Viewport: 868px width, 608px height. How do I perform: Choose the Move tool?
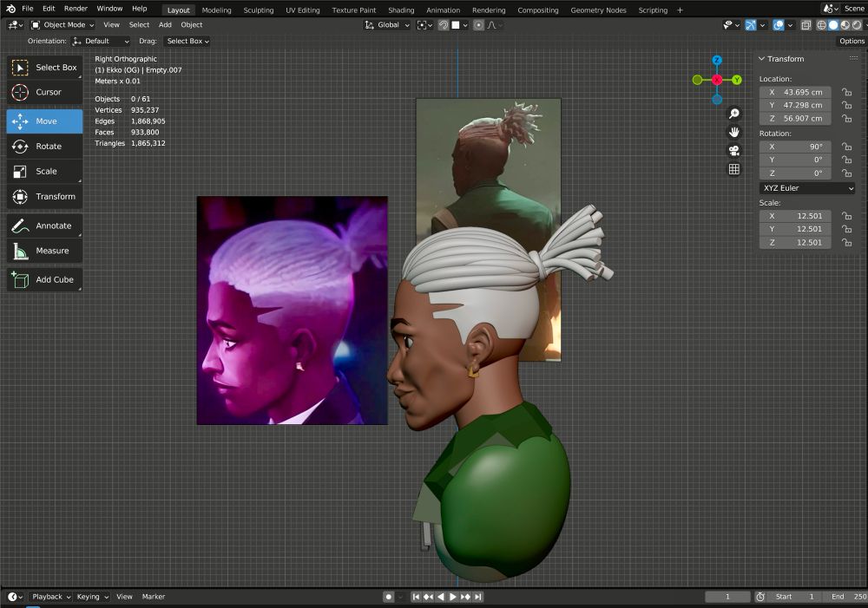[45, 121]
